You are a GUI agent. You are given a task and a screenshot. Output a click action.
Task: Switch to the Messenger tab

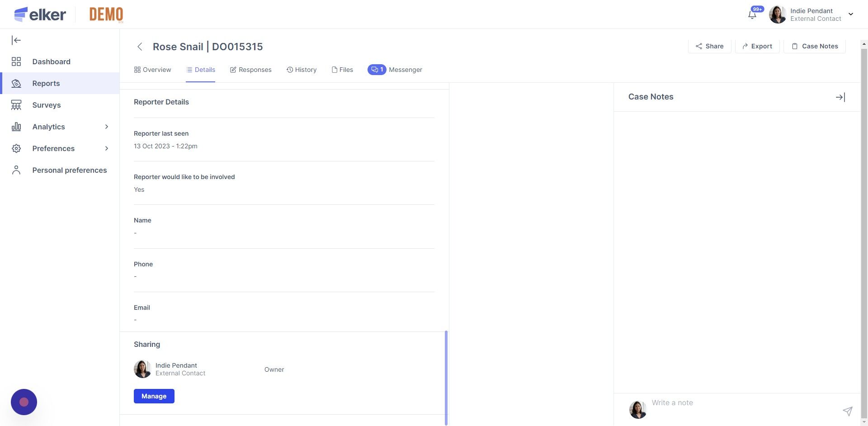395,70
